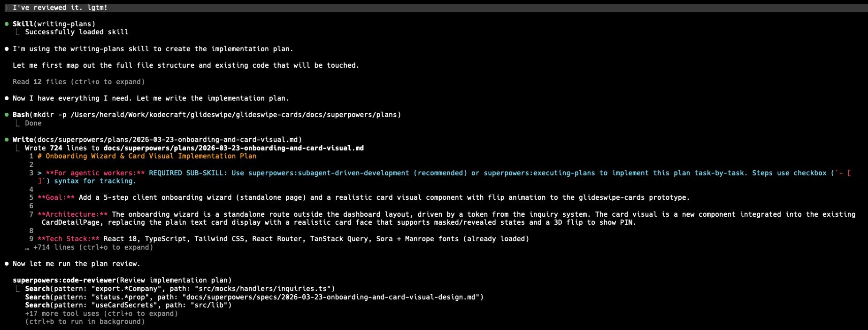
Task: Click the white bullet before "Now I have everything"
Action: pyautogui.click(x=7, y=98)
